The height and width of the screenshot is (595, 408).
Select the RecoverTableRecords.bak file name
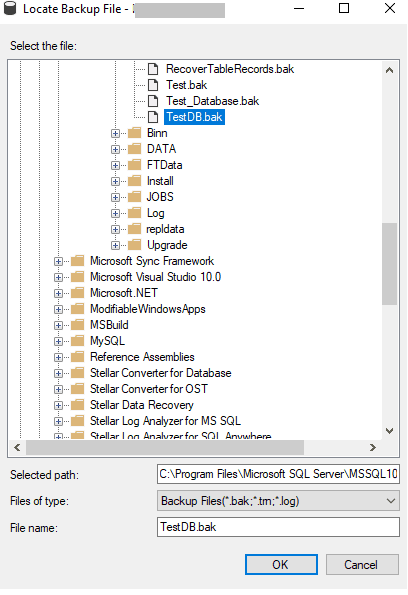point(230,69)
